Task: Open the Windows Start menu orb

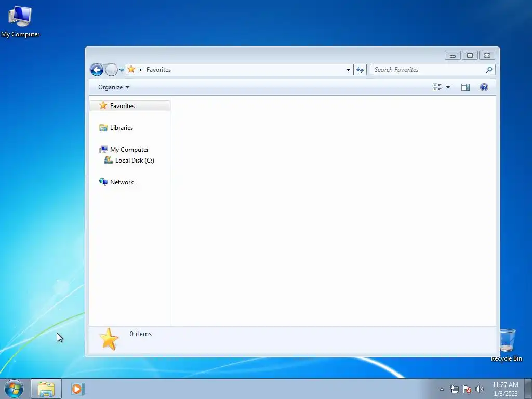Action: [14, 389]
